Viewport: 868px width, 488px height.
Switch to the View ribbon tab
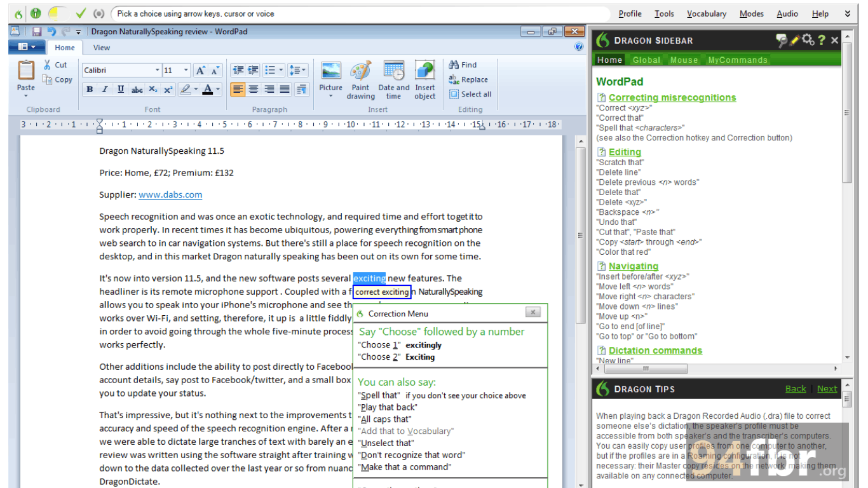click(102, 48)
